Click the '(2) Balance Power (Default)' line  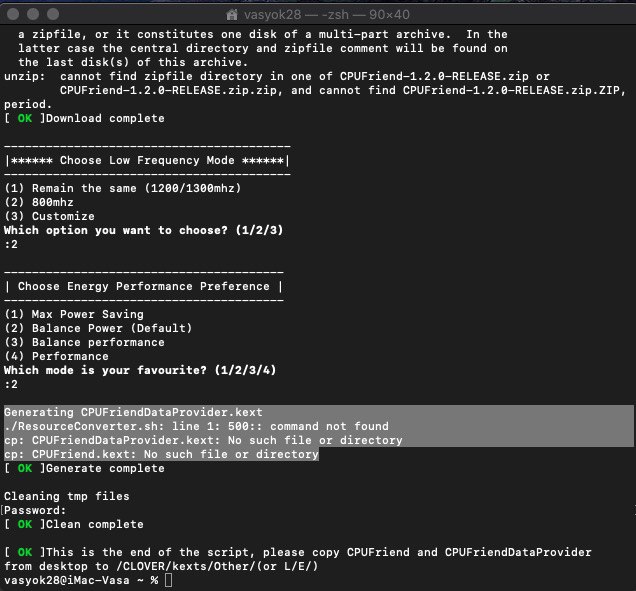pos(98,328)
